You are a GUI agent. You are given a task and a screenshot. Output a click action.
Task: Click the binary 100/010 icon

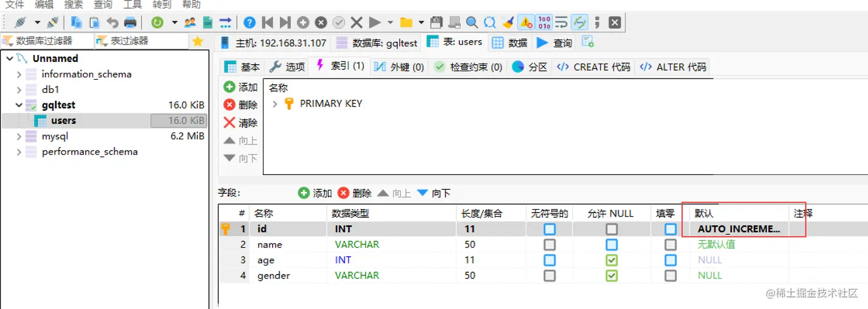point(544,22)
